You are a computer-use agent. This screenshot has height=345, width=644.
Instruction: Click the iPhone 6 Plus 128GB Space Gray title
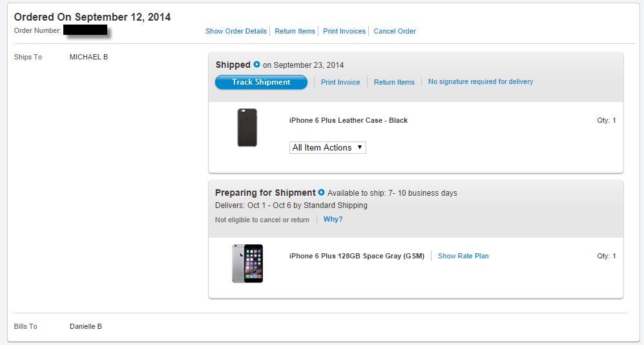357,256
